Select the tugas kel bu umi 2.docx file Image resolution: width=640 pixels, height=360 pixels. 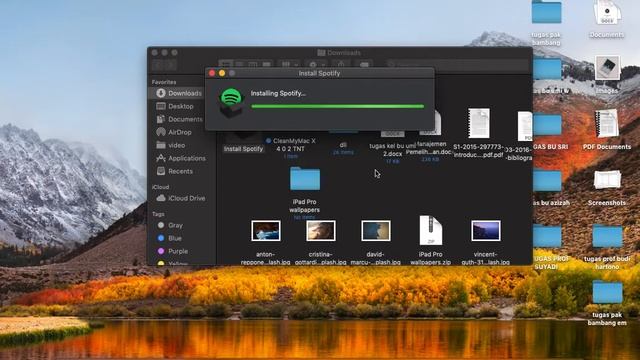[x=392, y=150]
